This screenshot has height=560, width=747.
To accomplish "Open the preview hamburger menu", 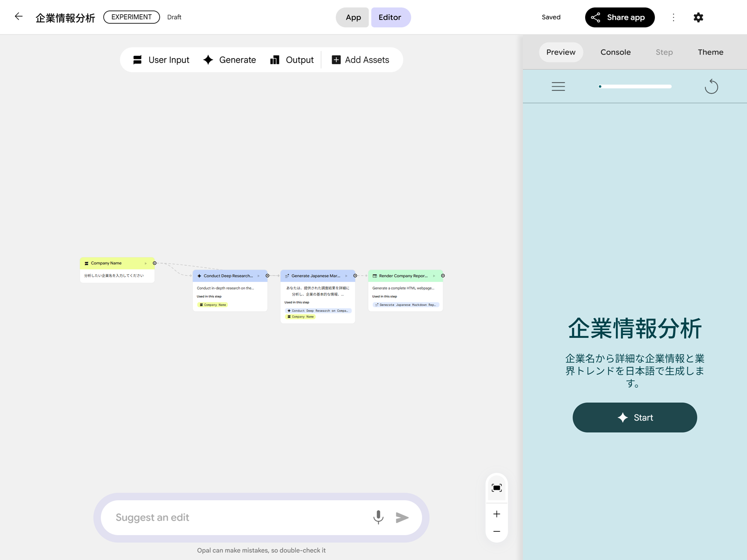I will pos(558,86).
